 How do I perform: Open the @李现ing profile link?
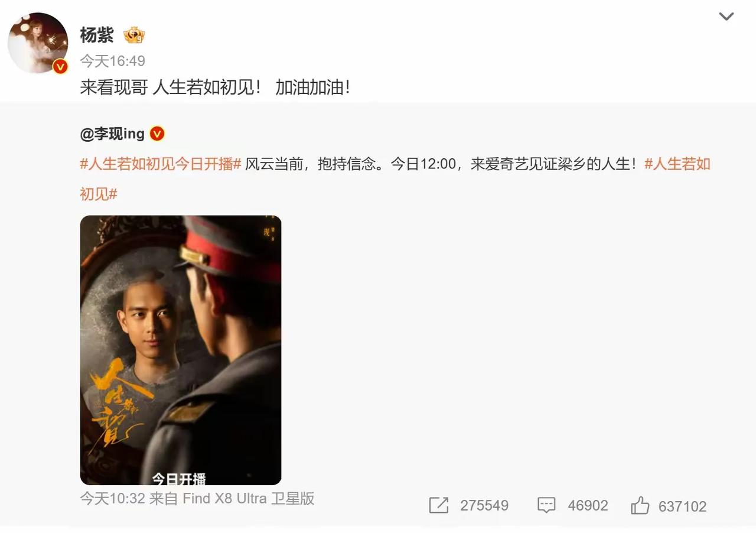click(x=112, y=134)
